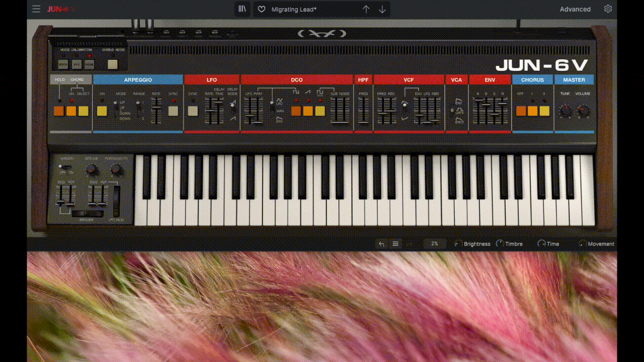Switch the VCA Env/Gate selector
The height and width of the screenshot is (362, 644).
click(452, 111)
